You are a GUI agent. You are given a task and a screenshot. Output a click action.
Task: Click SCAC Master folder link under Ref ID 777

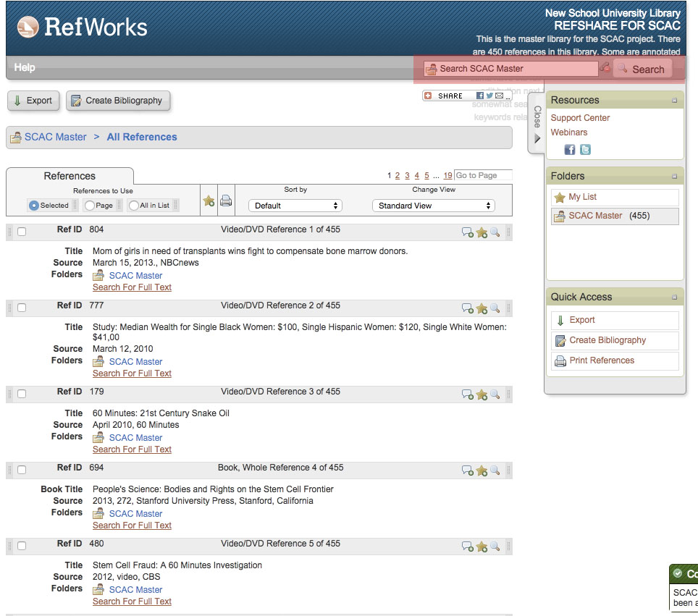pos(136,362)
